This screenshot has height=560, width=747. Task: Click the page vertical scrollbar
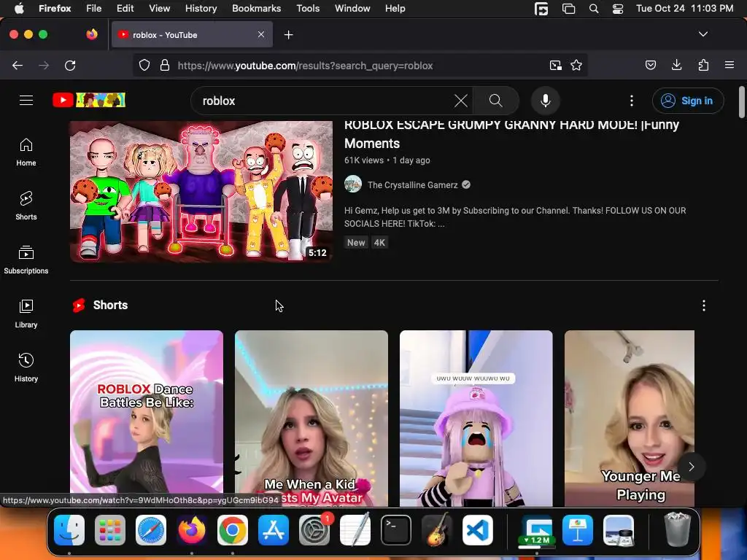point(742,102)
